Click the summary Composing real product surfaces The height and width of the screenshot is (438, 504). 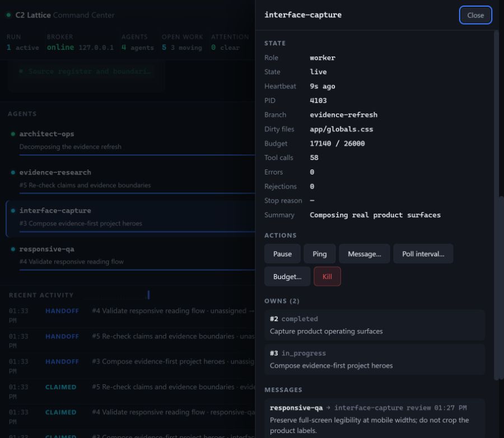click(x=375, y=215)
